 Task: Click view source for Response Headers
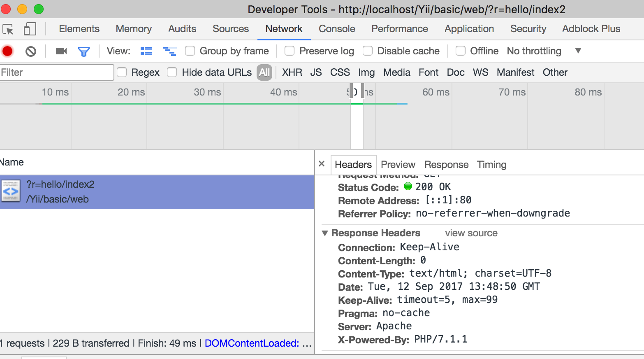tap(471, 233)
